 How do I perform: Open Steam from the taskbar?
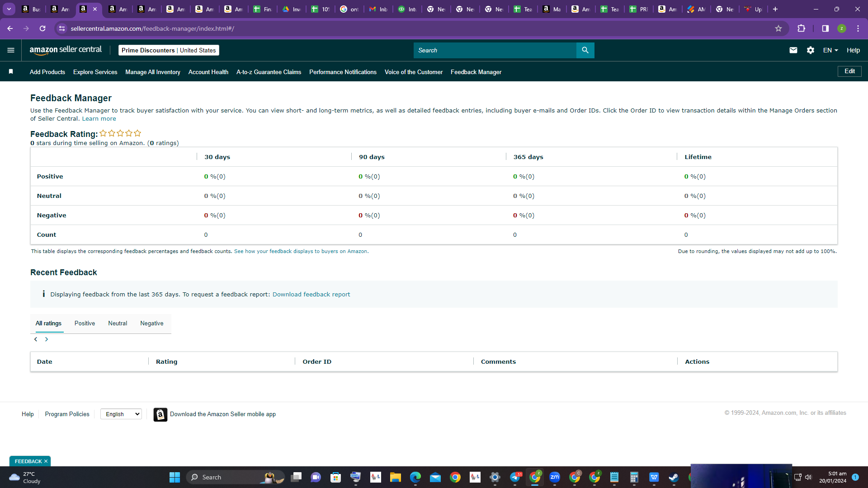674,477
